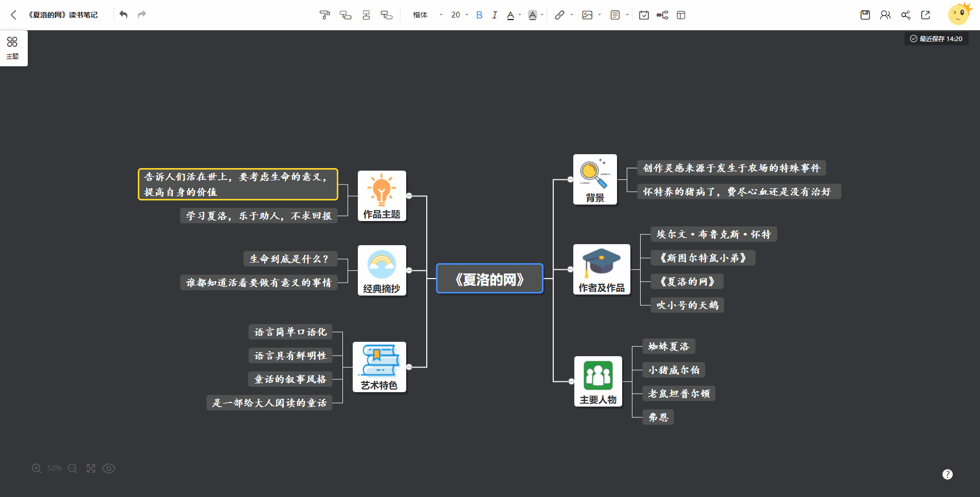This screenshot has width=980, height=497.
Task: Insert a hyperlink with the link icon
Action: point(559,15)
